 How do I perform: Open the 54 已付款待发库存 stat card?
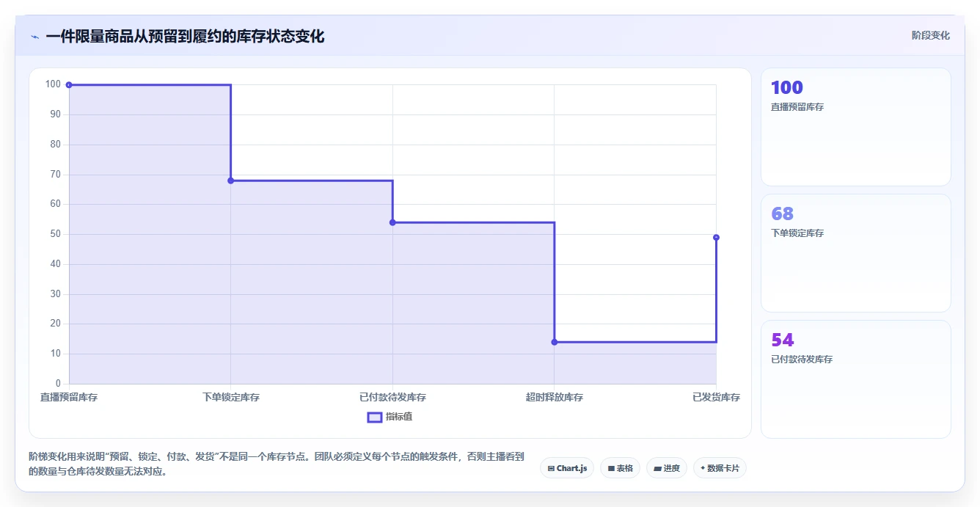pyautogui.click(x=855, y=379)
